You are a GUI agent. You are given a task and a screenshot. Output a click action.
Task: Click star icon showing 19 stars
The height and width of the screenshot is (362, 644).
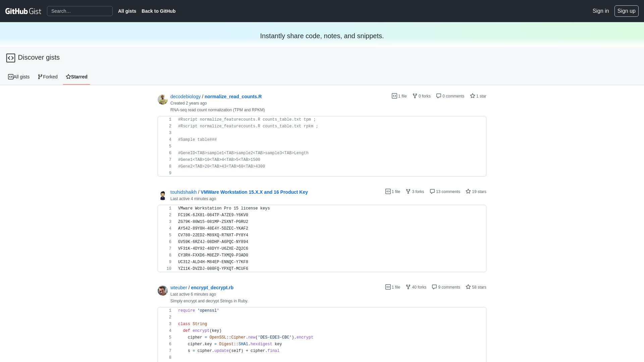[x=468, y=191]
